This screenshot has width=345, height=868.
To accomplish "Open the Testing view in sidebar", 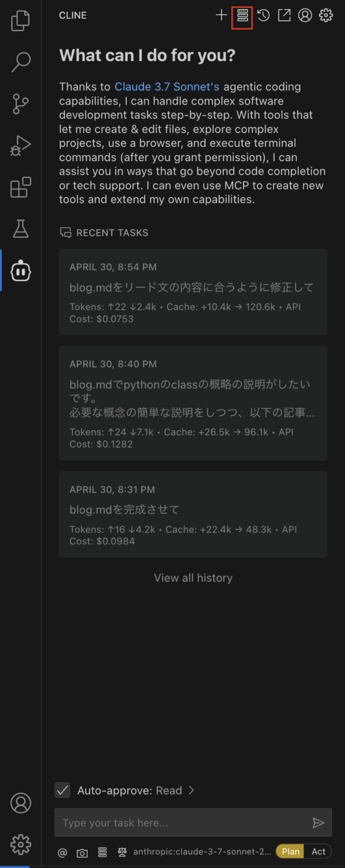I will (x=20, y=229).
